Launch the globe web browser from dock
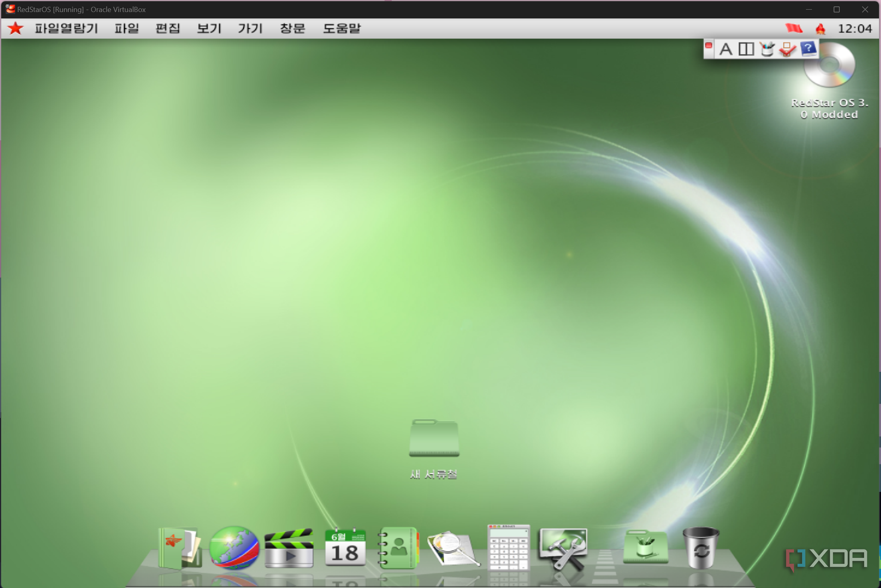 click(x=234, y=548)
